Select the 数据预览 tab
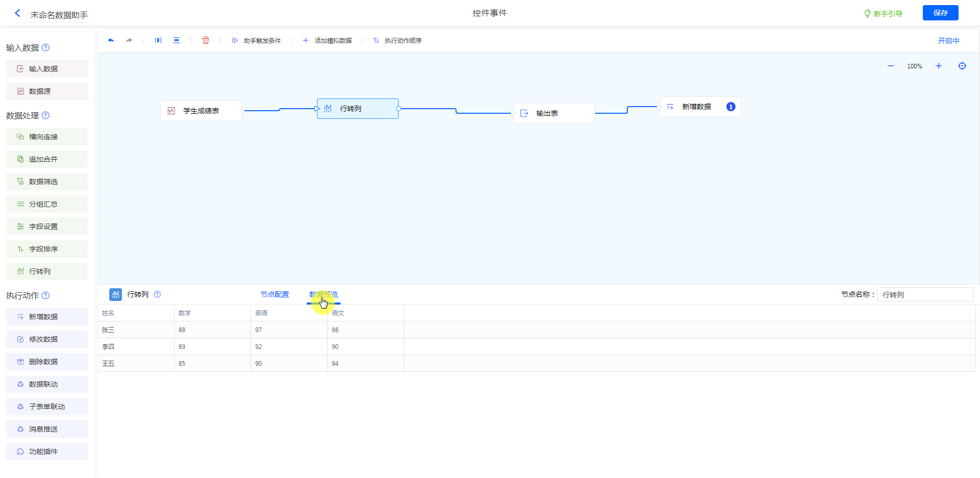 pyautogui.click(x=324, y=294)
